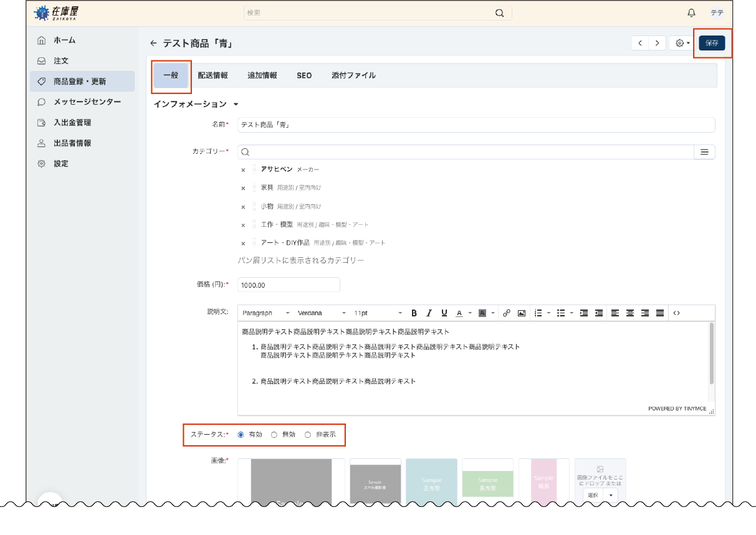Select the 無効 status radio button
The image size is (756, 535).
pyautogui.click(x=274, y=435)
